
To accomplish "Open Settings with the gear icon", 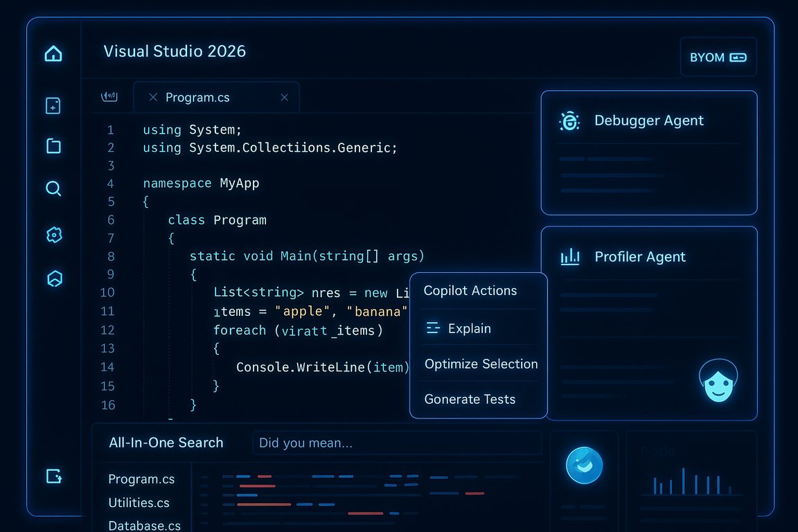I will (53, 234).
